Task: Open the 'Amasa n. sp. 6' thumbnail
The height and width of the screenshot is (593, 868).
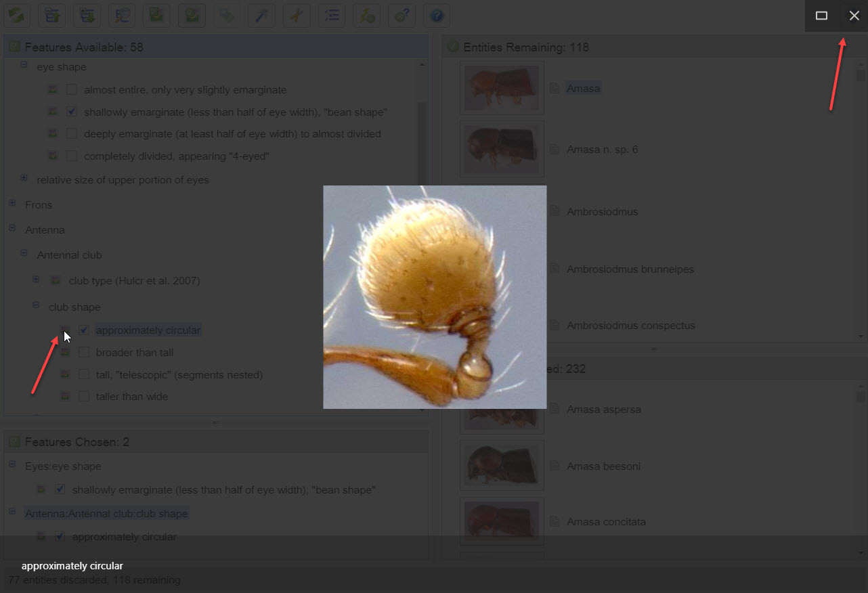Action: (502, 149)
